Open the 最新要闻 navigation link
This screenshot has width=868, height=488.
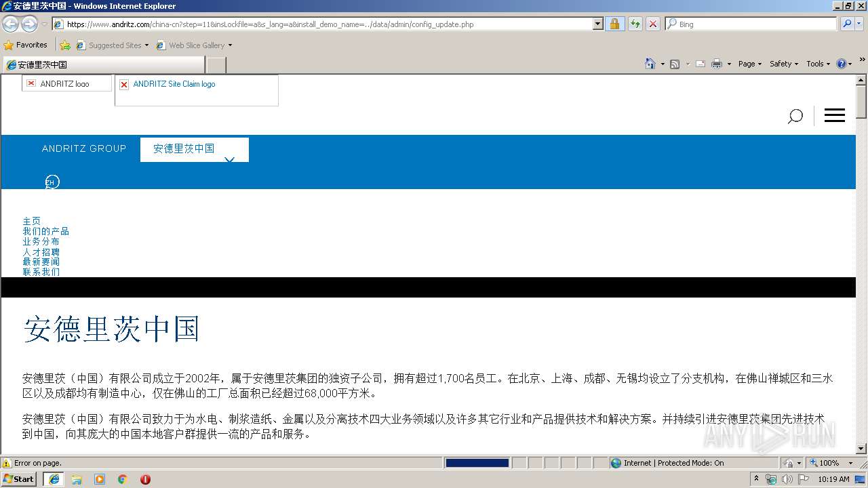click(x=41, y=262)
